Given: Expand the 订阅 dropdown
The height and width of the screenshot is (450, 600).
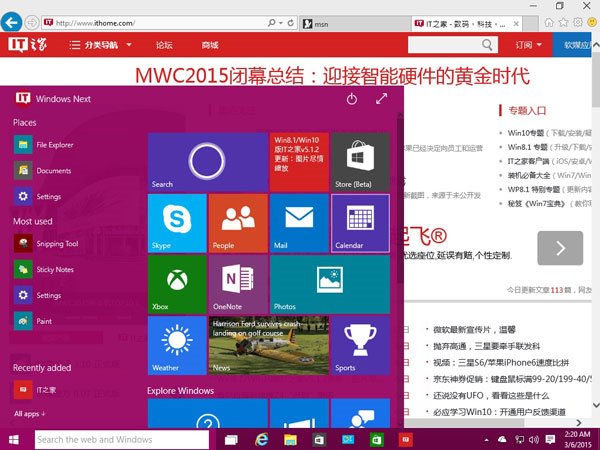Looking at the screenshot, I should point(528,45).
